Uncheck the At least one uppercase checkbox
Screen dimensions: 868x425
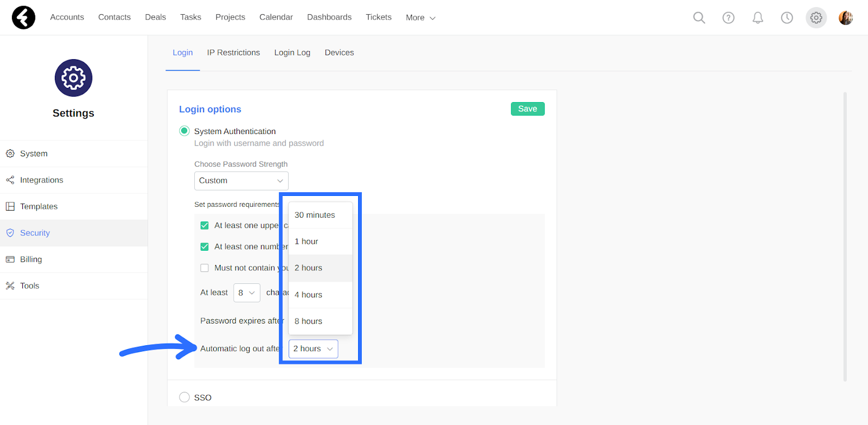pos(205,225)
